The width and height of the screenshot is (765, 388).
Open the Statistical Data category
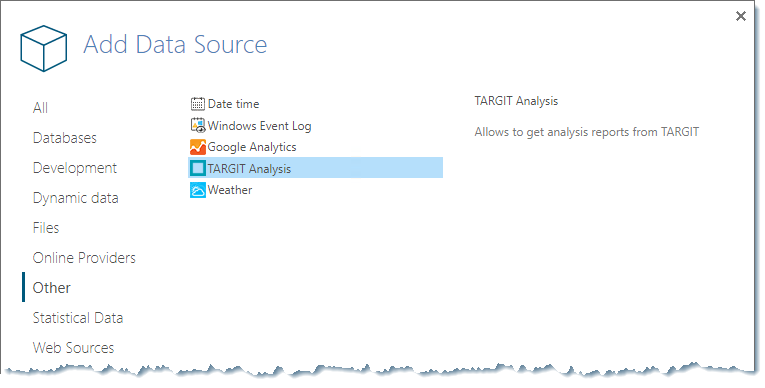[x=78, y=318]
